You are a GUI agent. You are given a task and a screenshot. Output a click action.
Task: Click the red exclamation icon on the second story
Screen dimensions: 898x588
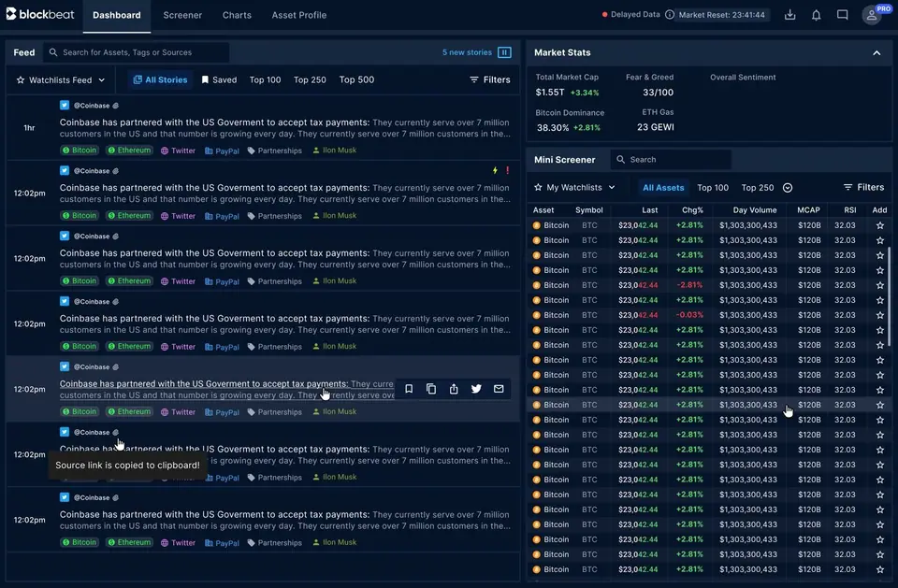[507, 171]
